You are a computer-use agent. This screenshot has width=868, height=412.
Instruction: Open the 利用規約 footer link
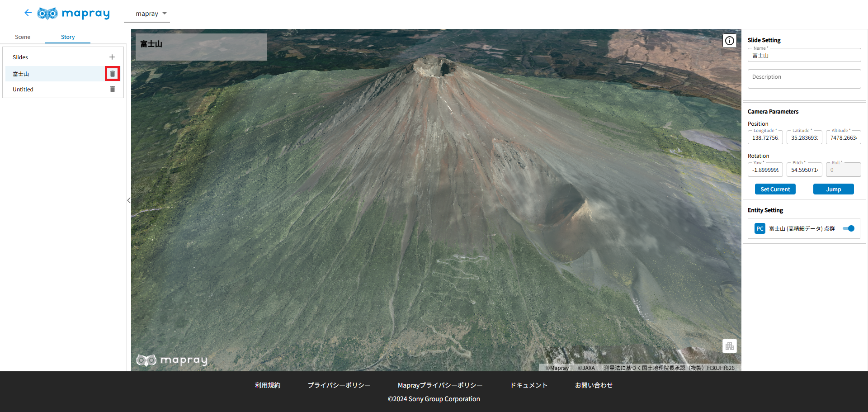pos(268,385)
